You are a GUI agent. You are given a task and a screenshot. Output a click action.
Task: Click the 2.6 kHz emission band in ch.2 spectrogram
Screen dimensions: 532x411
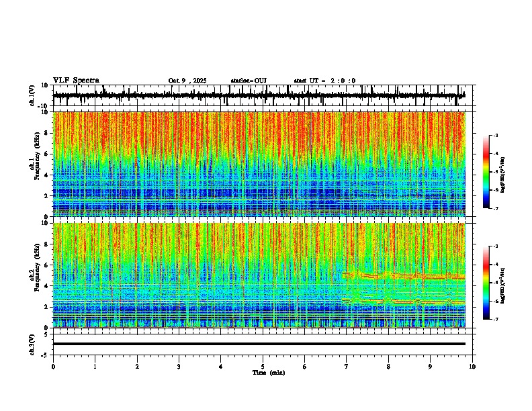click(x=404, y=301)
